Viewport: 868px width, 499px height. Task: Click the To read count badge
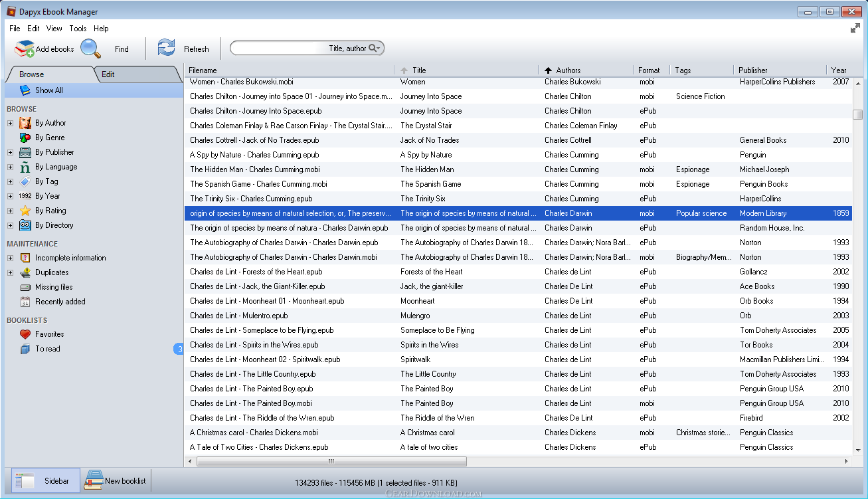pos(179,349)
